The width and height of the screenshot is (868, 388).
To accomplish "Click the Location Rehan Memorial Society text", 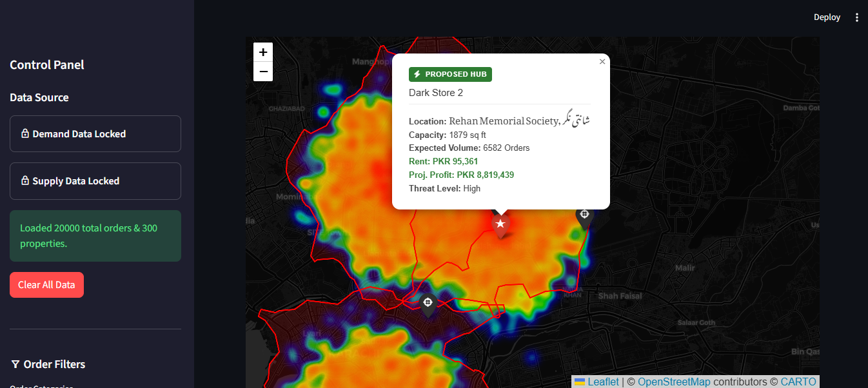I will (500, 120).
